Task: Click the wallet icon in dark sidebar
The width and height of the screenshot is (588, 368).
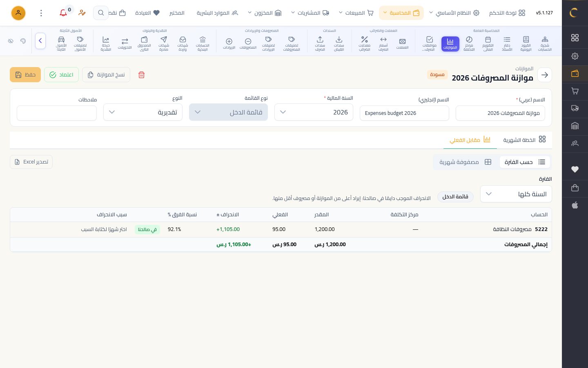Action: 575,74
